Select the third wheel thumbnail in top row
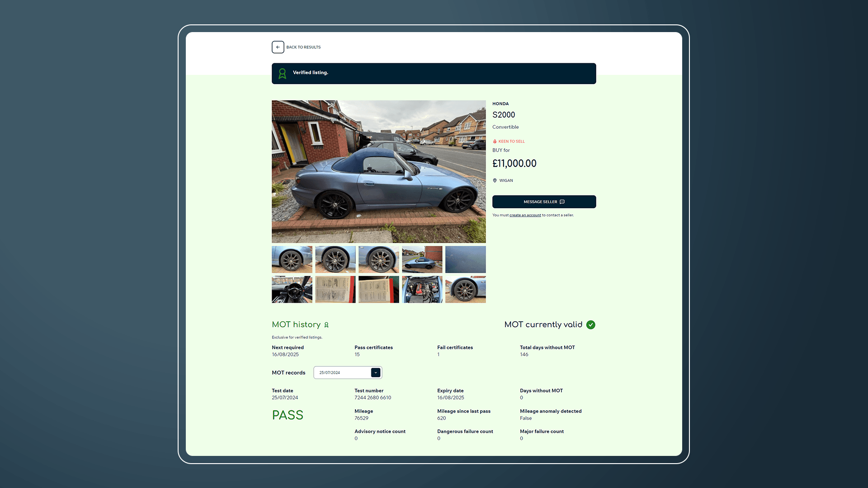 click(379, 259)
